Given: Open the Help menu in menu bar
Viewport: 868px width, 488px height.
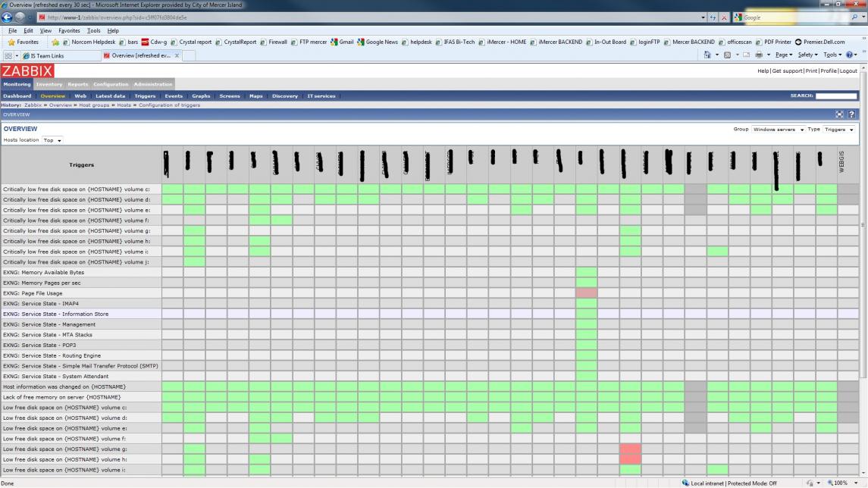Looking at the screenshot, I should (x=113, y=31).
